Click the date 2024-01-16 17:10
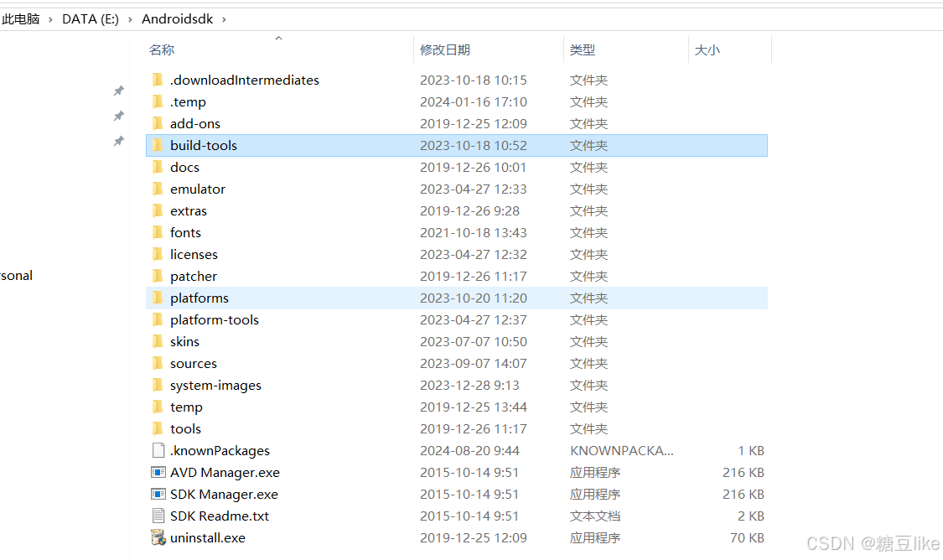943x560 pixels. click(x=474, y=101)
